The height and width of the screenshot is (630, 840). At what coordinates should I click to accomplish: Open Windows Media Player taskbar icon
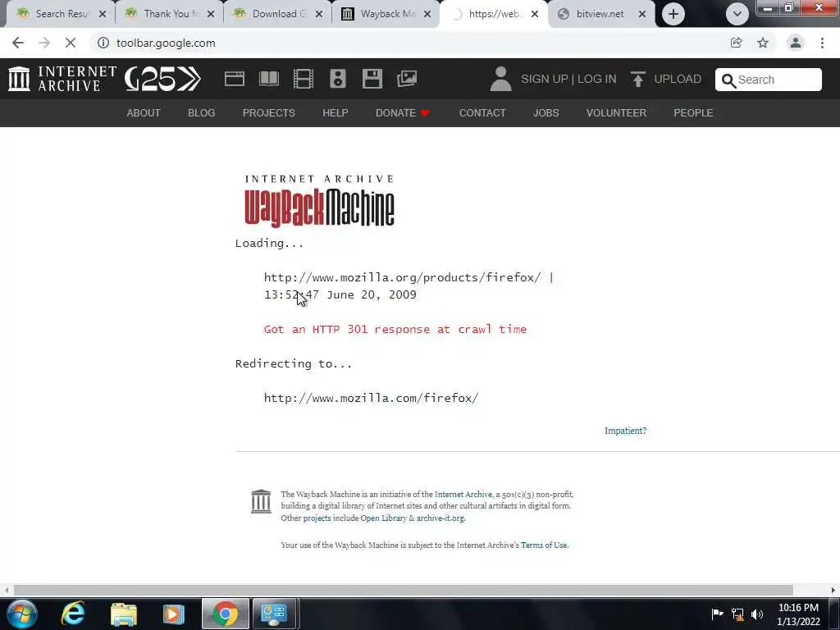(173, 614)
